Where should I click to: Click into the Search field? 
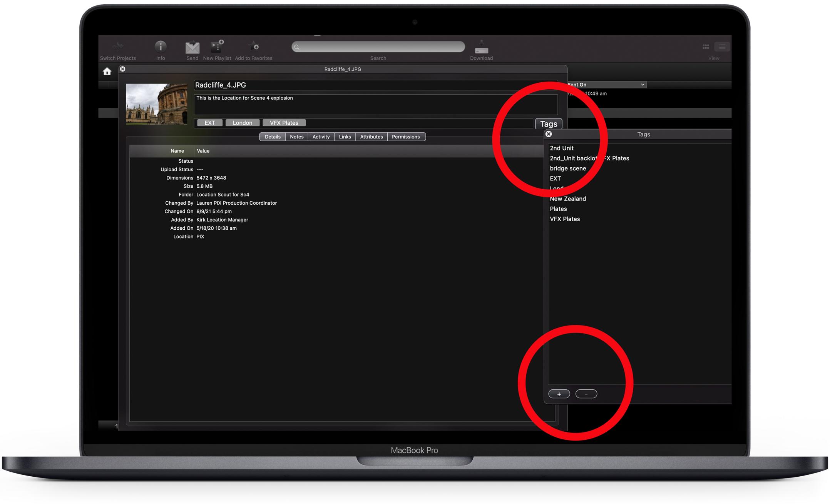378,47
